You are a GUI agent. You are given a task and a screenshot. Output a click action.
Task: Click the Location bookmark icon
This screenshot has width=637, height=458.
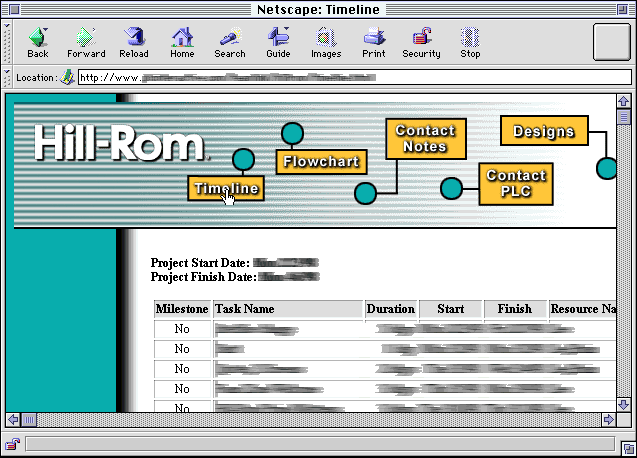[x=67, y=77]
